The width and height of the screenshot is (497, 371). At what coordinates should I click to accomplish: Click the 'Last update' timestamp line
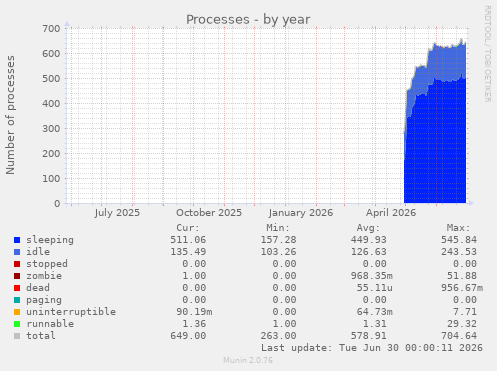(x=372, y=348)
